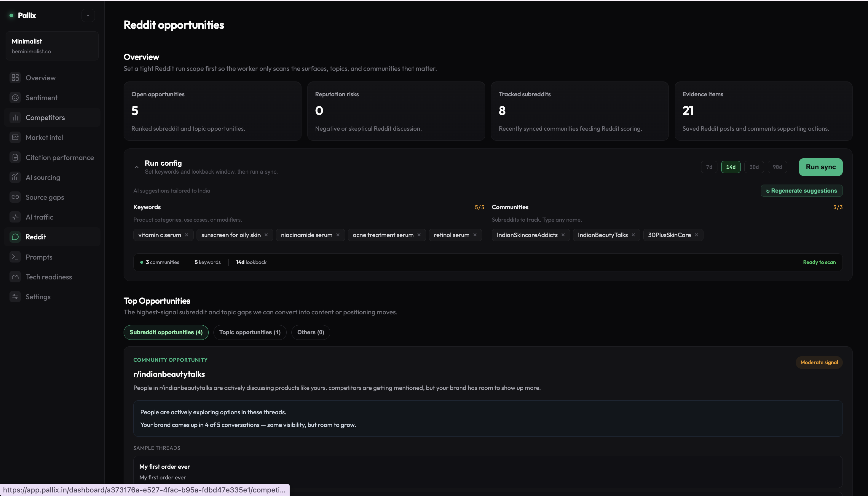The width and height of the screenshot is (868, 496).
Task: Click the IndianSkincareAddicts chip label
Action: click(527, 235)
